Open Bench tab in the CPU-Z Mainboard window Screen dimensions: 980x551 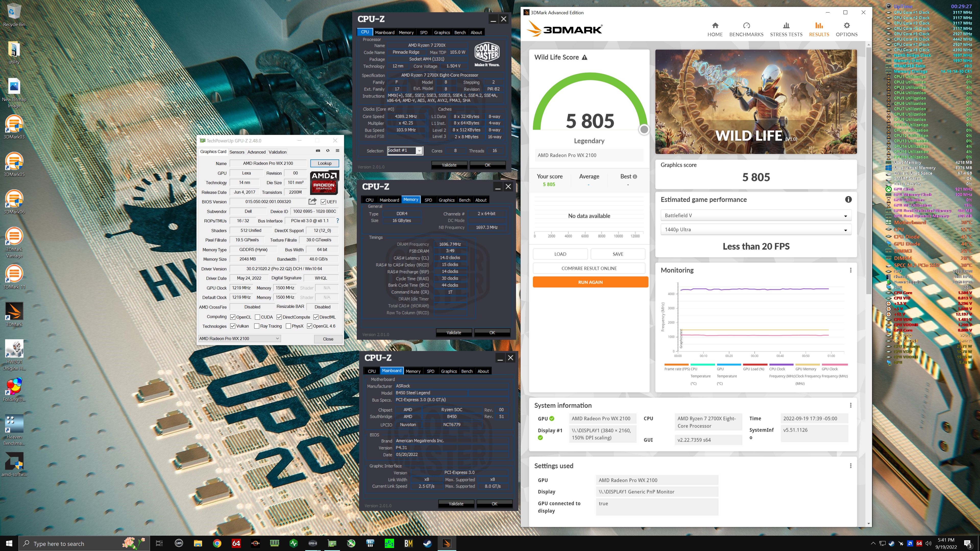[x=467, y=371]
